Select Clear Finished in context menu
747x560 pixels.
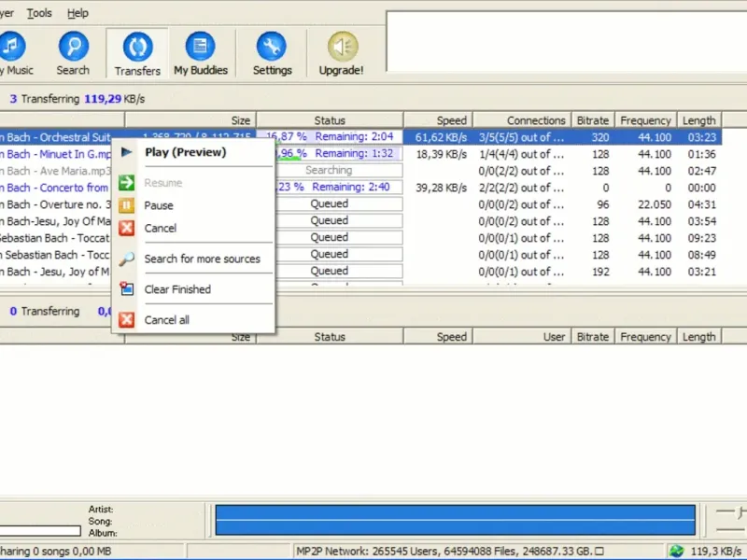point(177,289)
